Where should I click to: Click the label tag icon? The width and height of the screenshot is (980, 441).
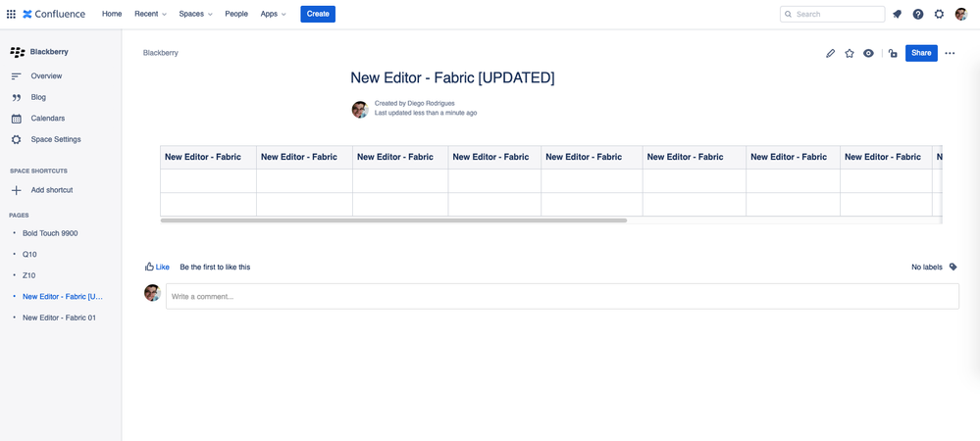tap(954, 267)
